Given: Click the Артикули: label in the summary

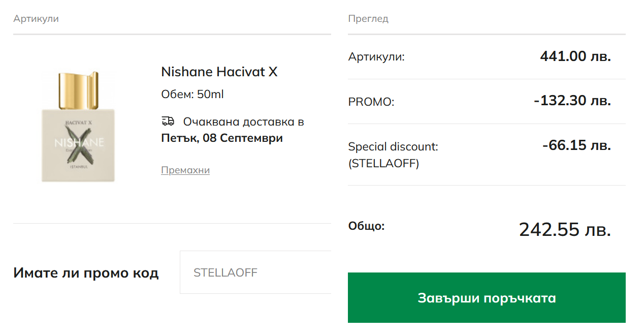Looking at the screenshot, I should click(x=376, y=57).
